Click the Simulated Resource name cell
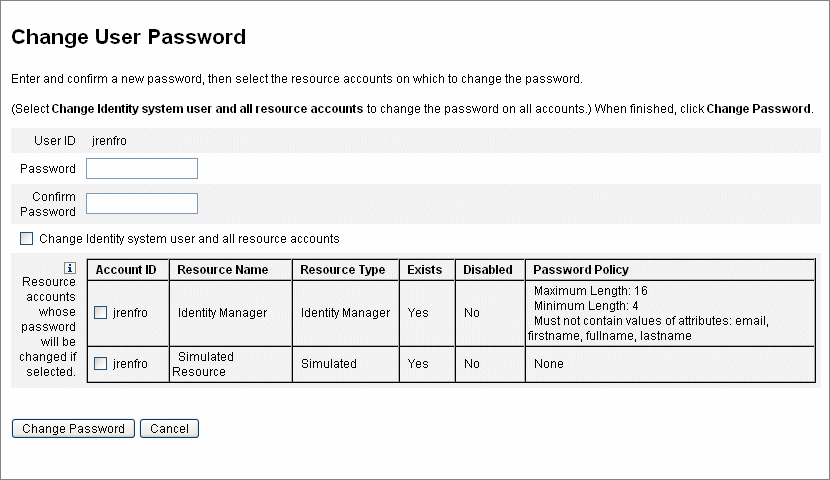This screenshot has width=830, height=480. pos(231,364)
